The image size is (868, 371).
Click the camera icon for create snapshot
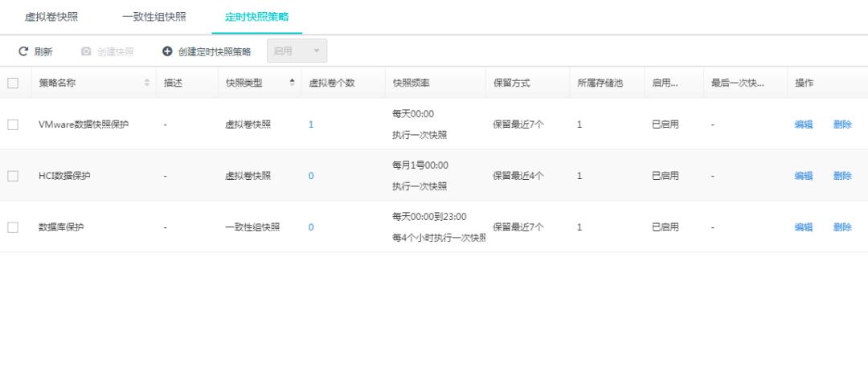point(86,52)
